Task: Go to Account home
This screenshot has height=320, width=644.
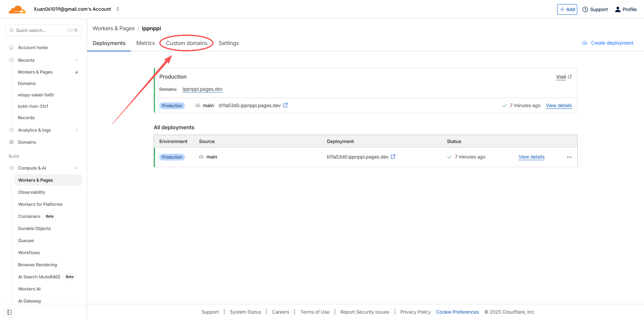Action: 33,47
